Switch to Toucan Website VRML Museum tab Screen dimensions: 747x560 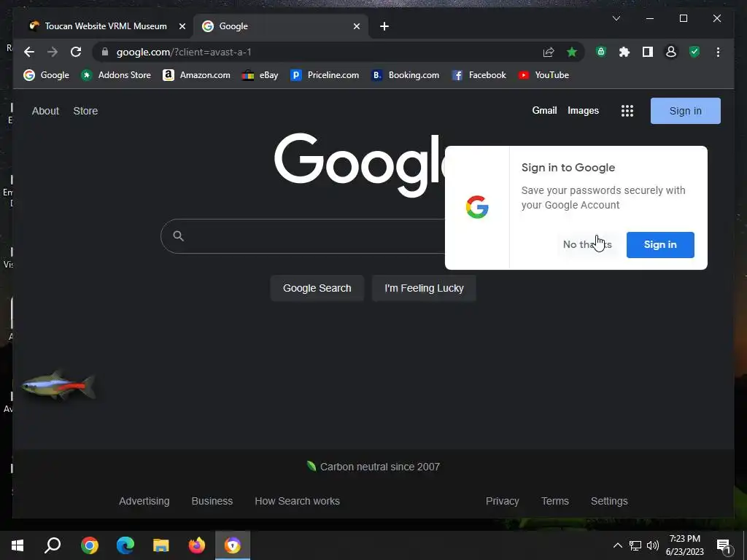[x=106, y=26]
